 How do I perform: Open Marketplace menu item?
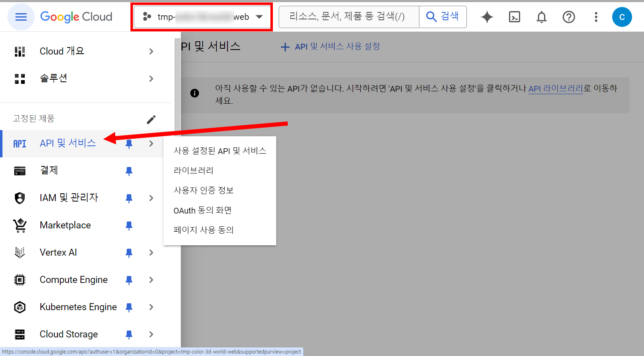pyautogui.click(x=65, y=225)
